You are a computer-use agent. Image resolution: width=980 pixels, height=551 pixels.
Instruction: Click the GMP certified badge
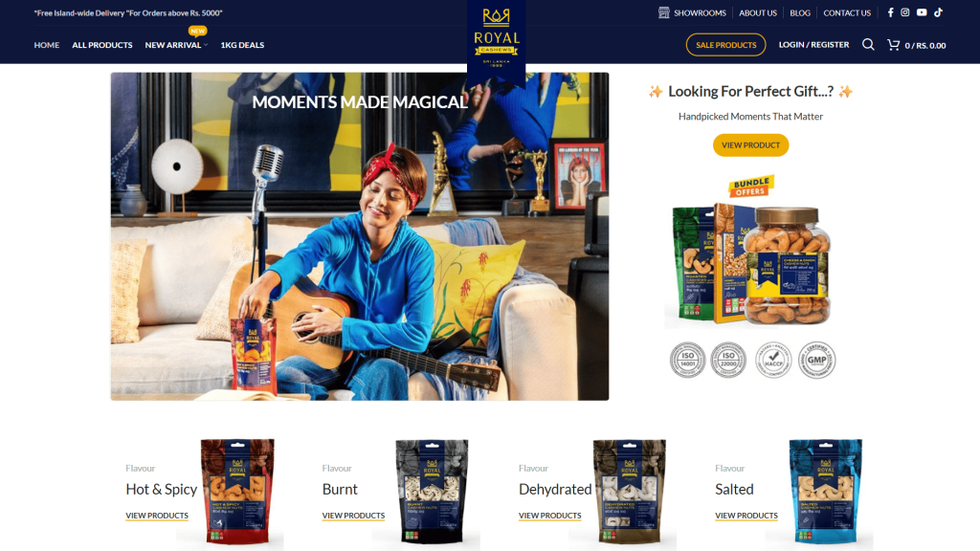(817, 360)
